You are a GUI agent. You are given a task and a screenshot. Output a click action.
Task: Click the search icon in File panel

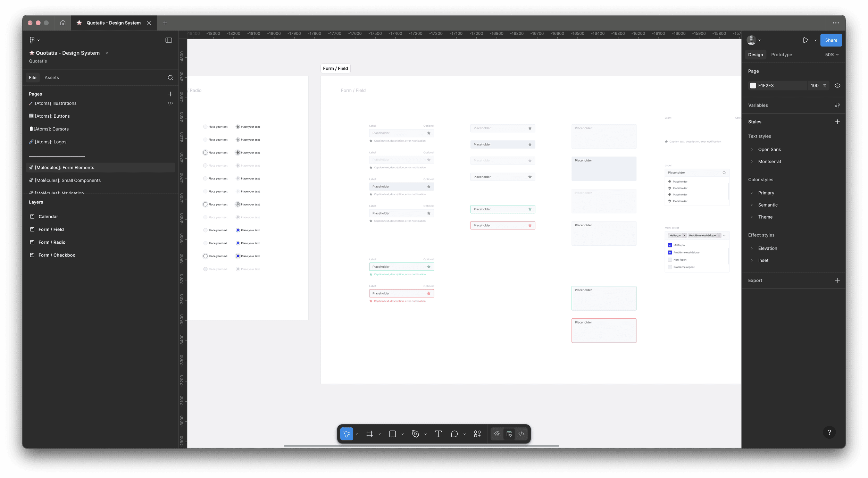(x=170, y=77)
